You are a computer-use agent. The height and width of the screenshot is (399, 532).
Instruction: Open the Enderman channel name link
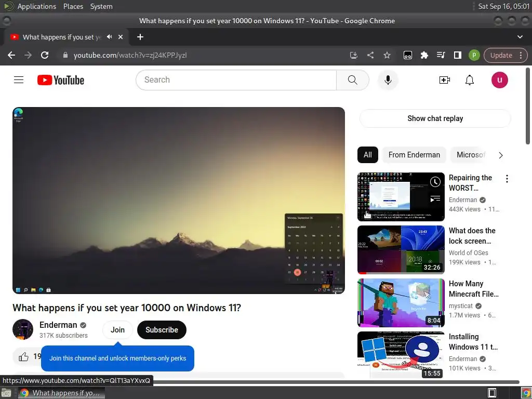click(58, 325)
